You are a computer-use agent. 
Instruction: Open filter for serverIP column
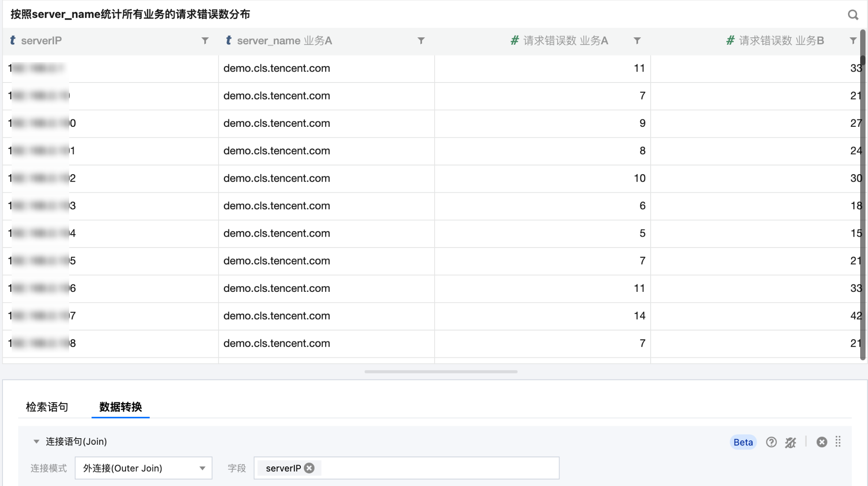pos(205,41)
